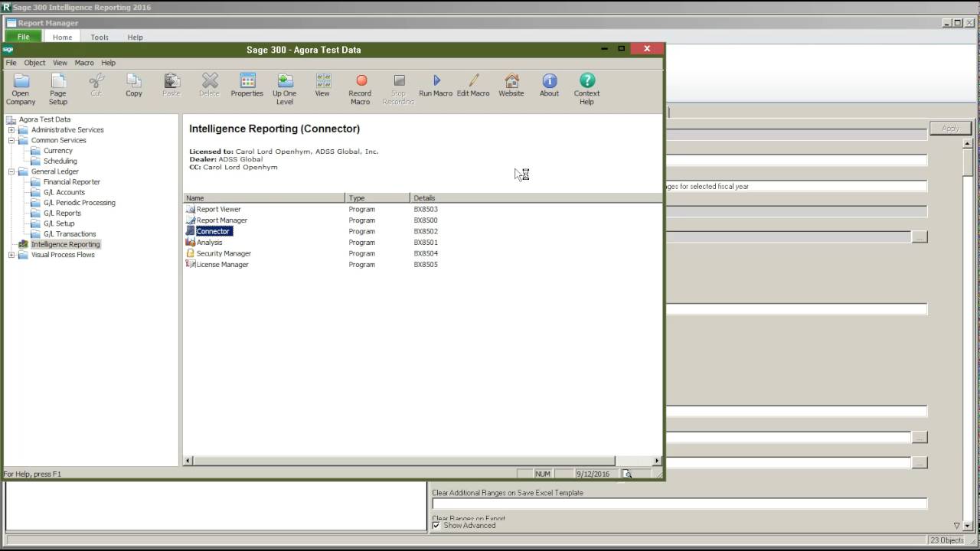
Task: Select Connector program icon
Action: 191,231
